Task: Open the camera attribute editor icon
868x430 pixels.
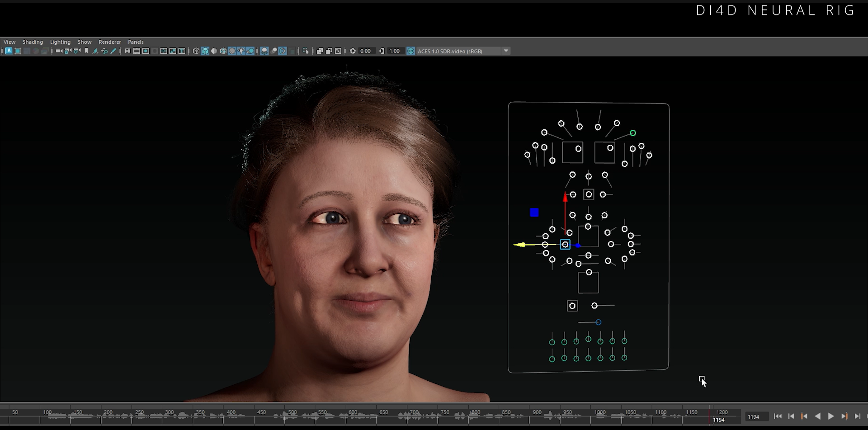Action: click(77, 51)
